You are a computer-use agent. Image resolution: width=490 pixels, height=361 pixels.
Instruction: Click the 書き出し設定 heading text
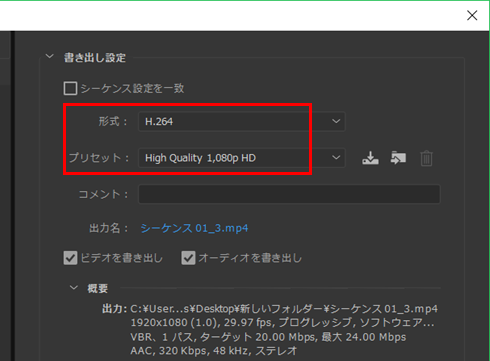[x=95, y=57]
